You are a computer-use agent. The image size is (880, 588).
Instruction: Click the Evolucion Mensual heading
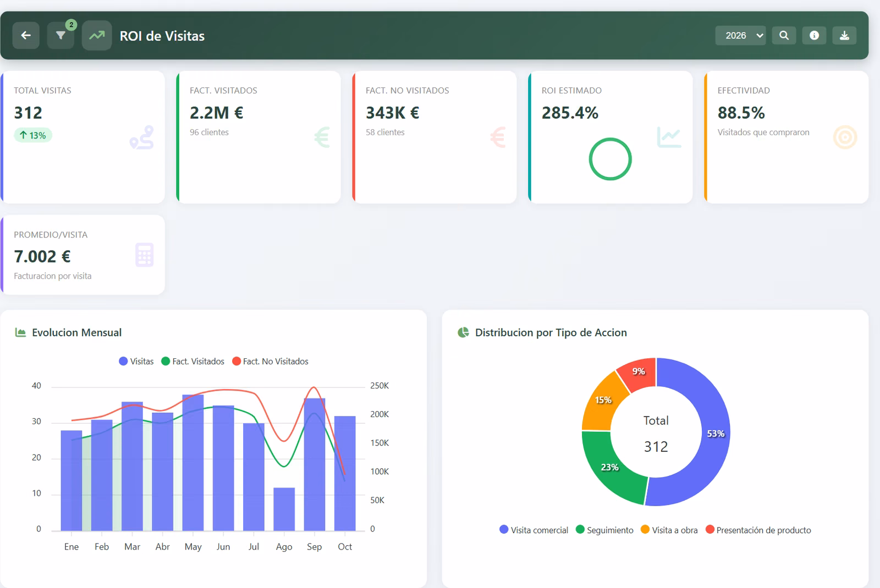tap(77, 332)
